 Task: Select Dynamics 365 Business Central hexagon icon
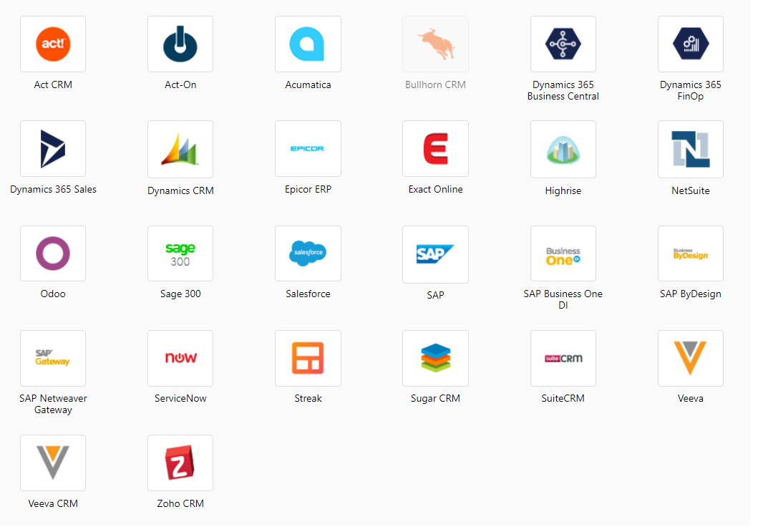pos(563,44)
